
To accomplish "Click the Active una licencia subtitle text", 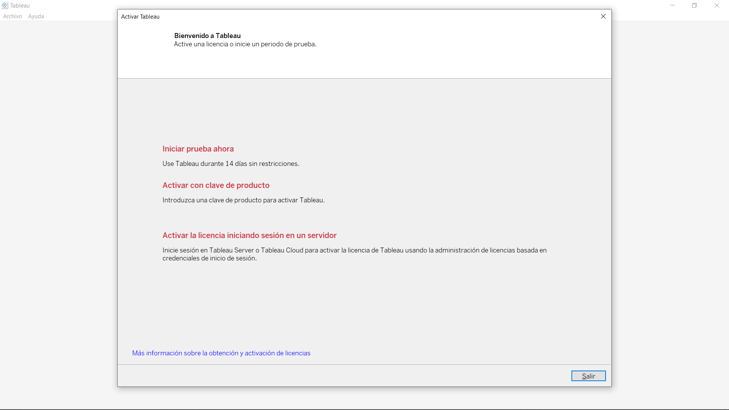I will pos(245,44).
